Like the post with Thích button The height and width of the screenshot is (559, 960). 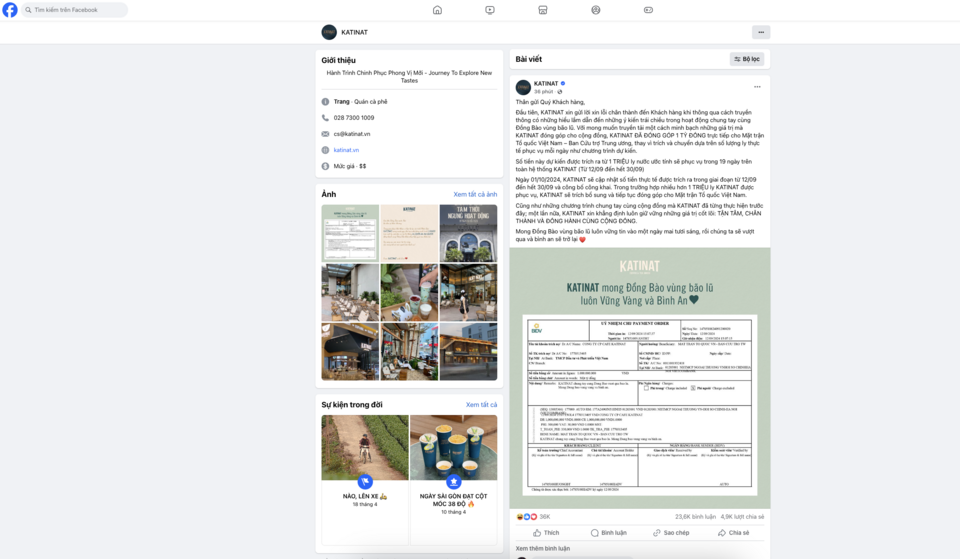tap(546, 533)
